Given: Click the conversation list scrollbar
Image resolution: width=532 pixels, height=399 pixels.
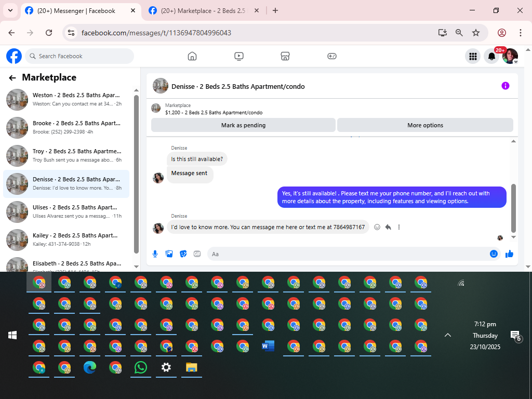Looking at the screenshot, I should click(137, 174).
